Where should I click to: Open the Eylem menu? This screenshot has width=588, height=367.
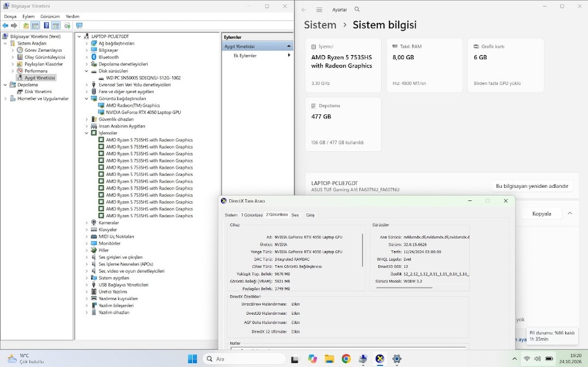(x=28, y=17)
